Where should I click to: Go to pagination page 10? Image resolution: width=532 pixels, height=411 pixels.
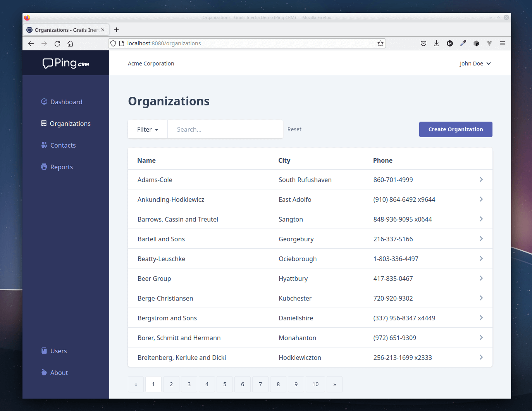point(315,384)
